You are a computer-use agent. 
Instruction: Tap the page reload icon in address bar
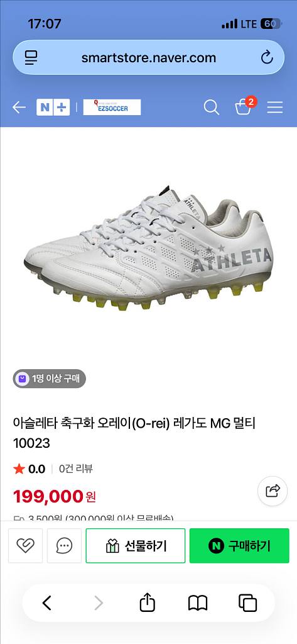(x=267, y=57)
